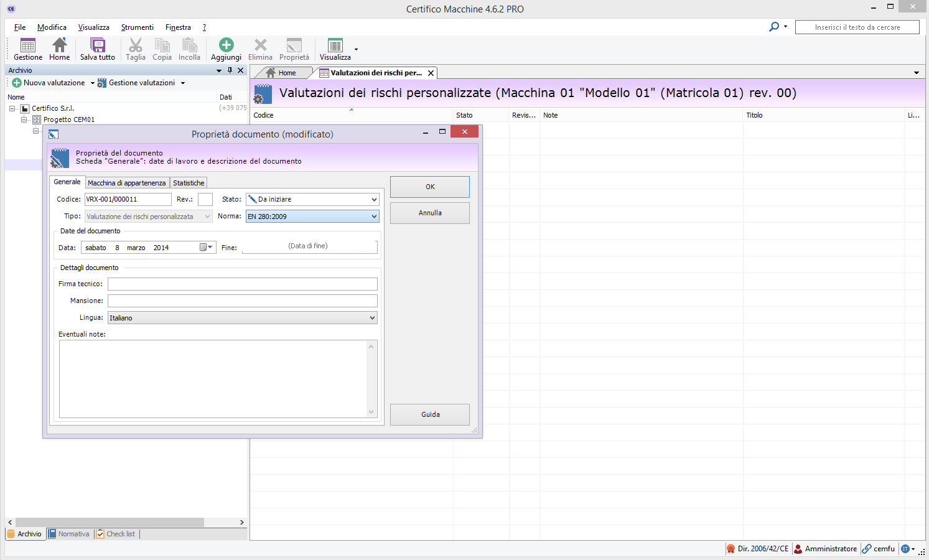Click the Firma tecnico field
This screenshot has height=560, width=929.
point(243,284)
